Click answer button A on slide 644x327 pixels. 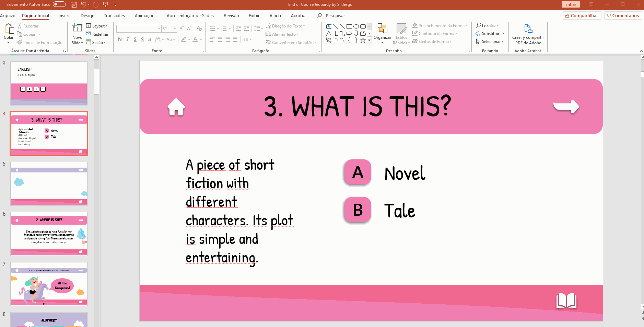click(358, 172)
